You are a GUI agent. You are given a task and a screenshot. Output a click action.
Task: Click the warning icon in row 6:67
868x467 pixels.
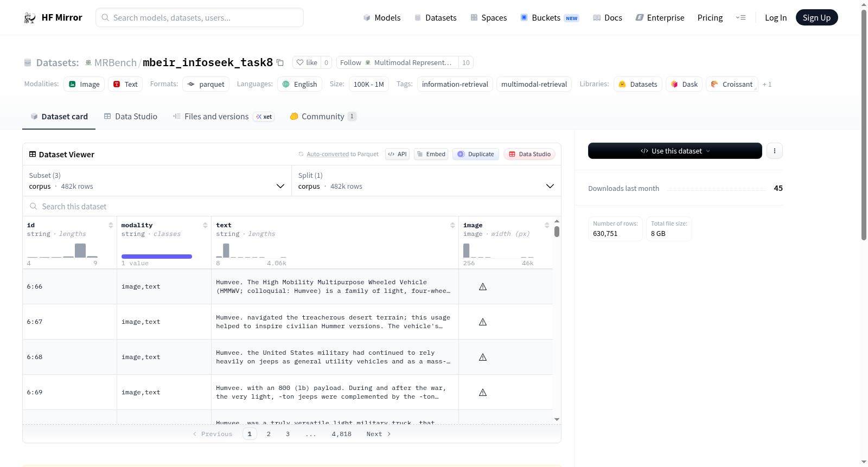[483, 322]
